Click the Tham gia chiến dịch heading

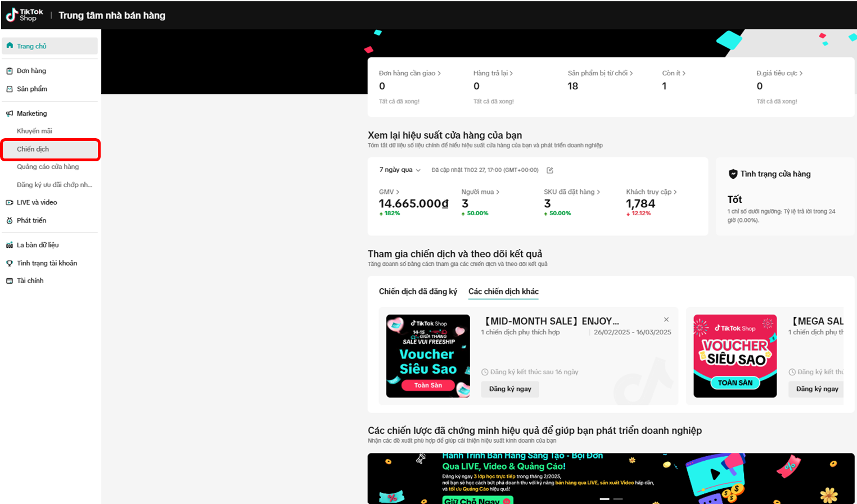pyautogui.click(x=455, y=254)
